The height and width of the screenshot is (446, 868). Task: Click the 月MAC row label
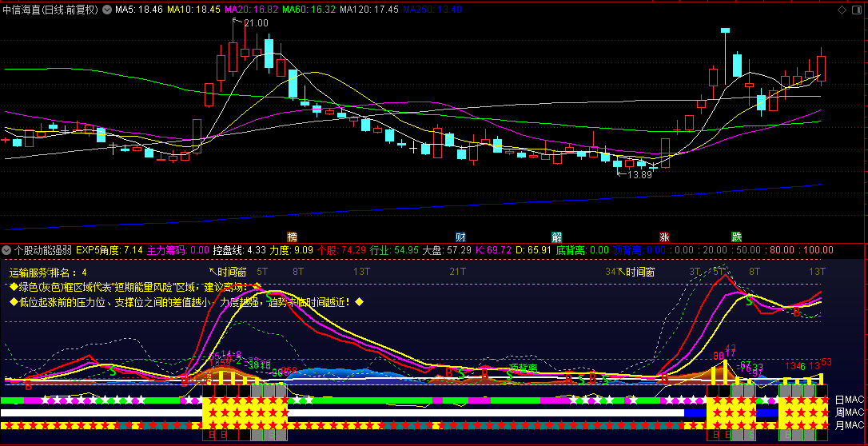click(x=849, y=424)
